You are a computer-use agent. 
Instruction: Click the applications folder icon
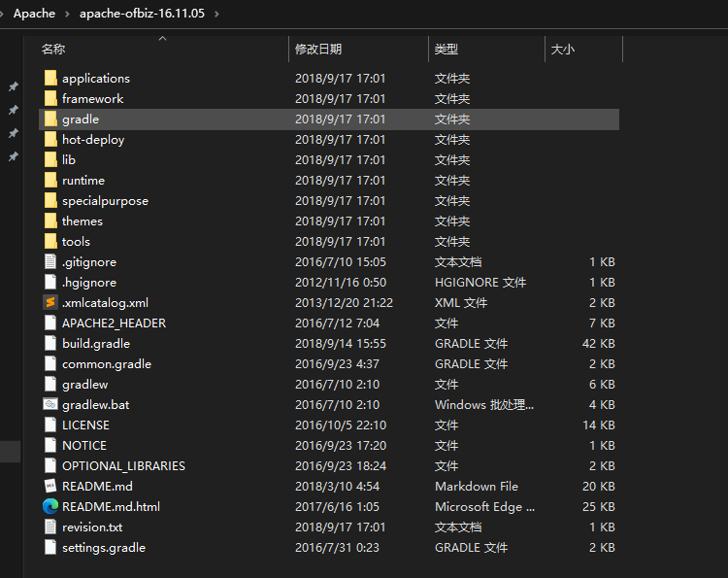(x=50, y=78)
